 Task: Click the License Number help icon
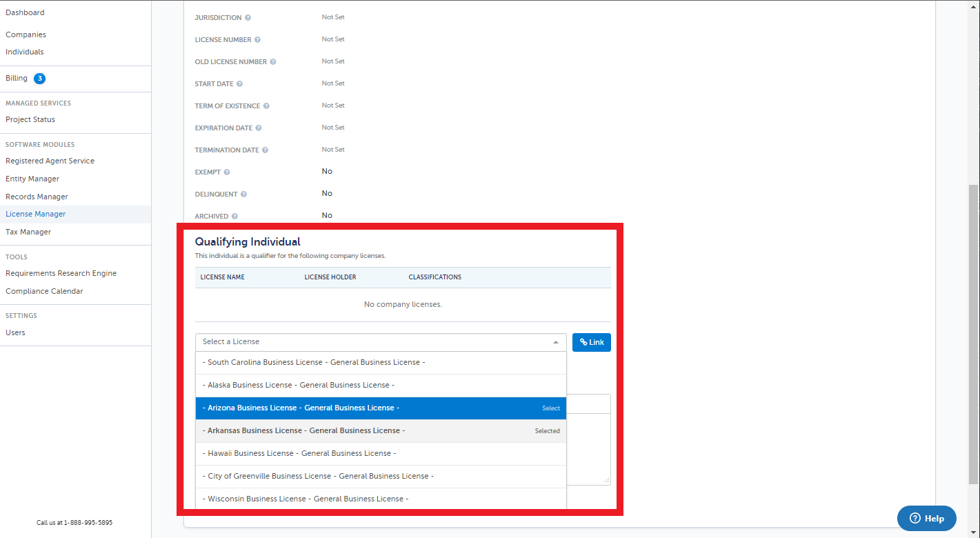(x=257, y=39)
